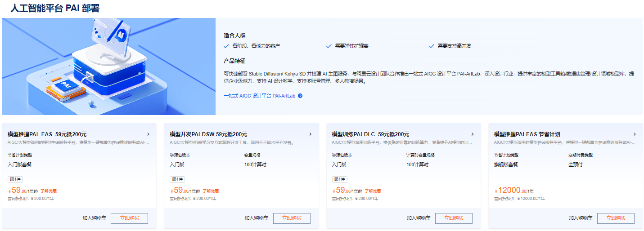Click the 产品特征 heading
This screenshot has height=231, width=644.
coord(234,61)
